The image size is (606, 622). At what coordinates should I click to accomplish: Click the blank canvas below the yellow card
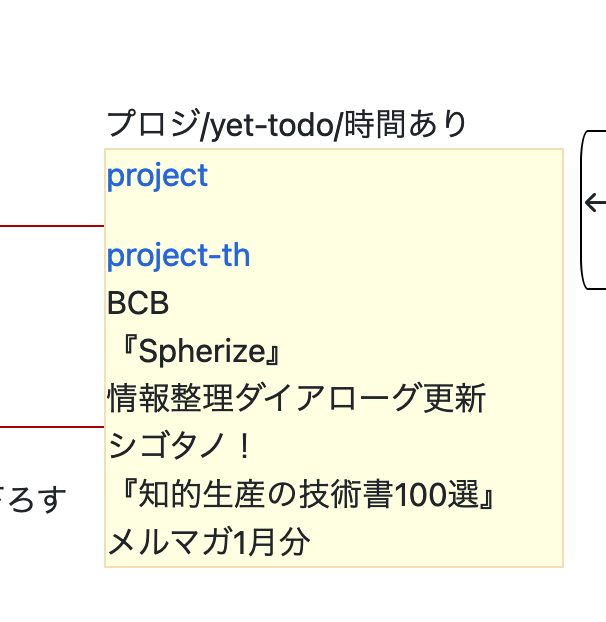tap(301, 595)
